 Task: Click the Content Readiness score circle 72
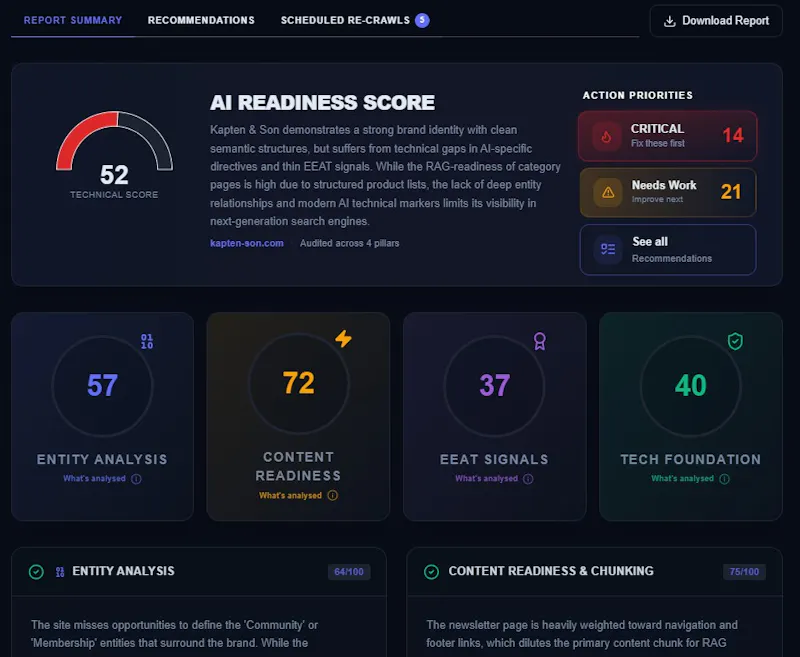(298, 383)
